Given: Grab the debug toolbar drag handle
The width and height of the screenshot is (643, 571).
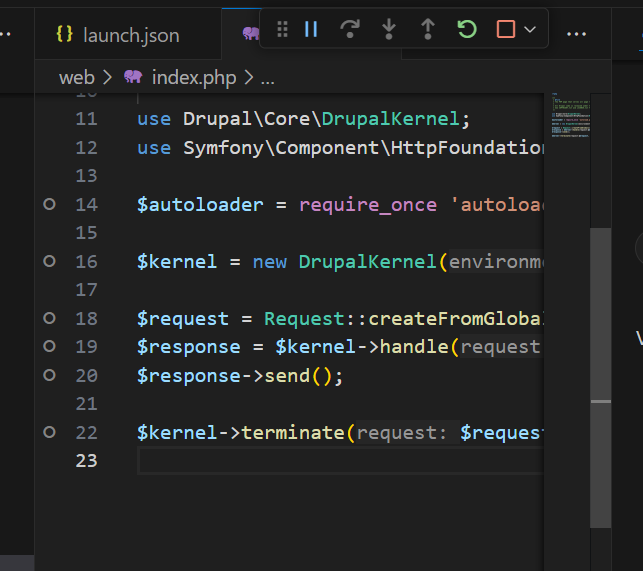Looking at the screenshot, I should coord(282,29).
